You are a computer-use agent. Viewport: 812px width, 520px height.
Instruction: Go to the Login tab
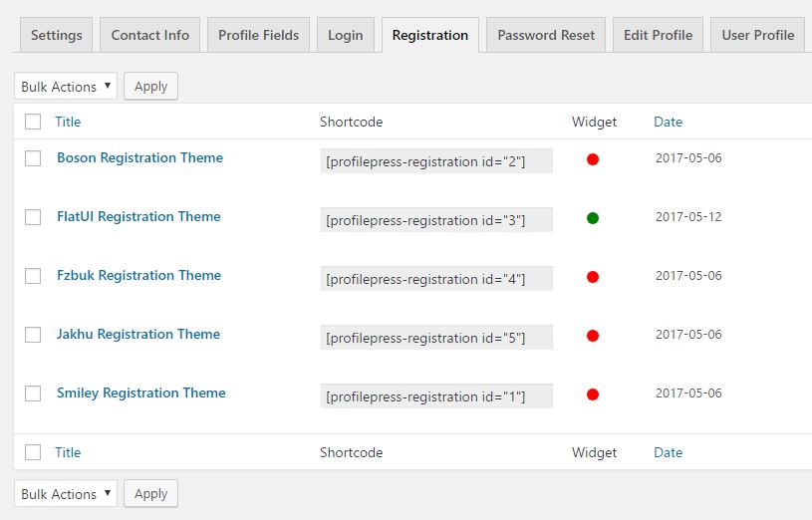pos(346,35)
